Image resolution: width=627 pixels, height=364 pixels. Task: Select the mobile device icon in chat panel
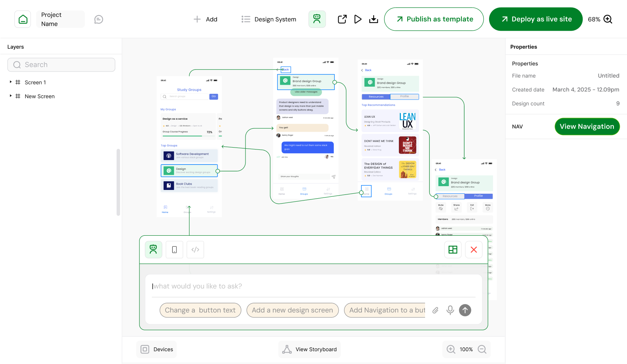pos(174,250)
